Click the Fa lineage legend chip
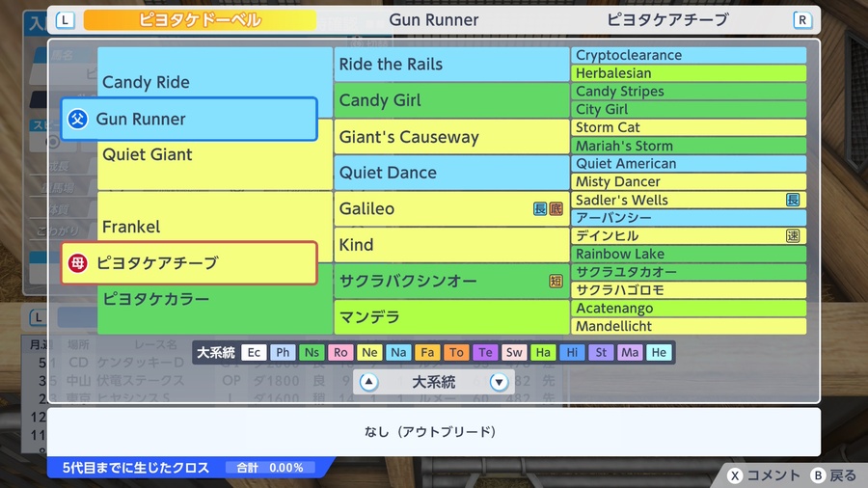 pos(427,352)
